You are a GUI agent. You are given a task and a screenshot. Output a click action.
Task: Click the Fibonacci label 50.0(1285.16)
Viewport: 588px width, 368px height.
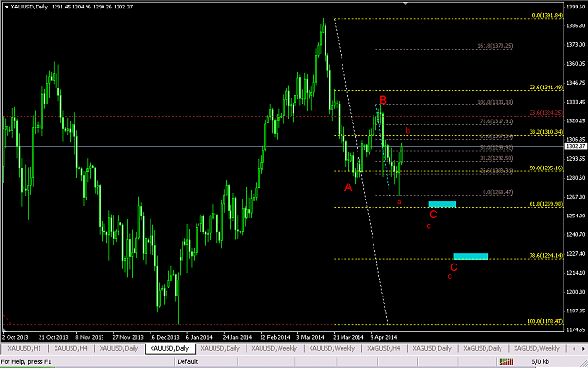546,168
